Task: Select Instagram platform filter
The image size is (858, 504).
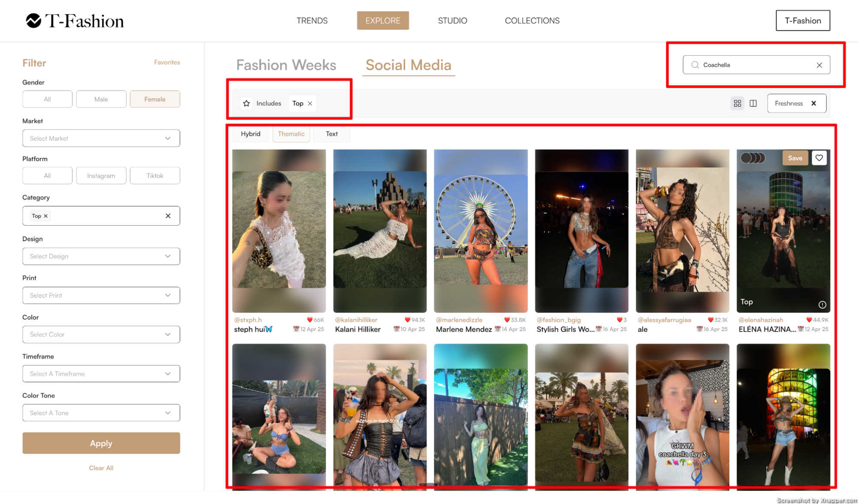Action: pyautogui.click(x=101, y=175)
